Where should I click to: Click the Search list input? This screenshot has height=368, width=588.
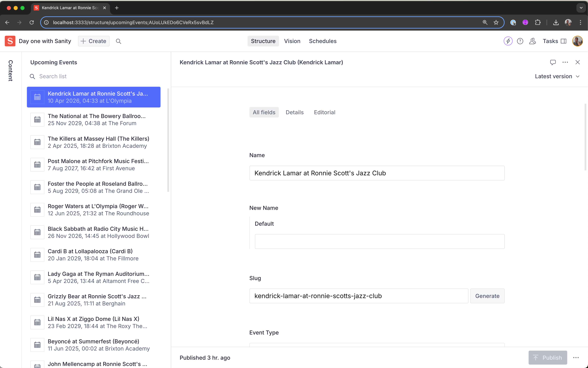point(95,76)
